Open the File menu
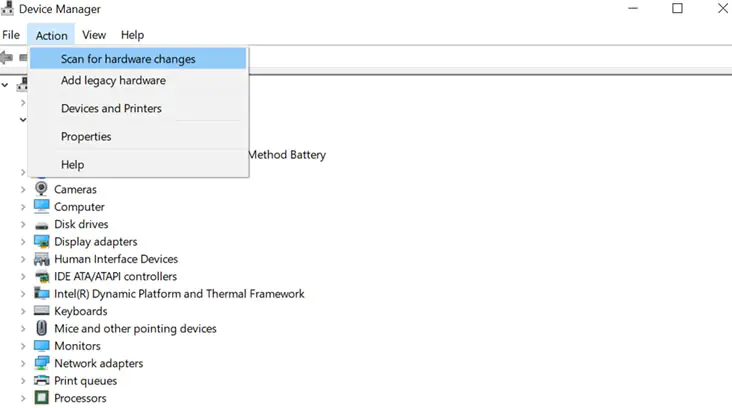732x408 pixels. click(x=11, y=35)
